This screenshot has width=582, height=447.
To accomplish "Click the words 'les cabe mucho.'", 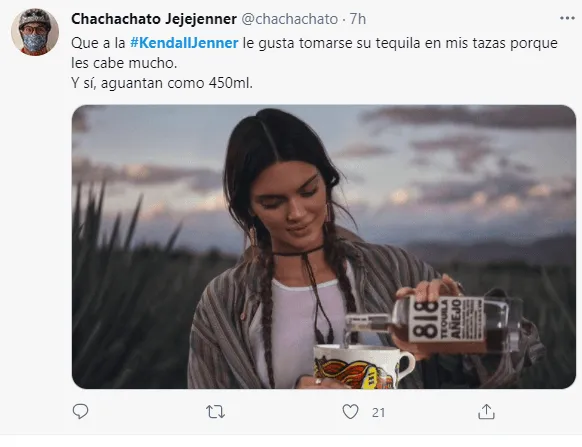I will pyautogui.click(x=124, y=63).
